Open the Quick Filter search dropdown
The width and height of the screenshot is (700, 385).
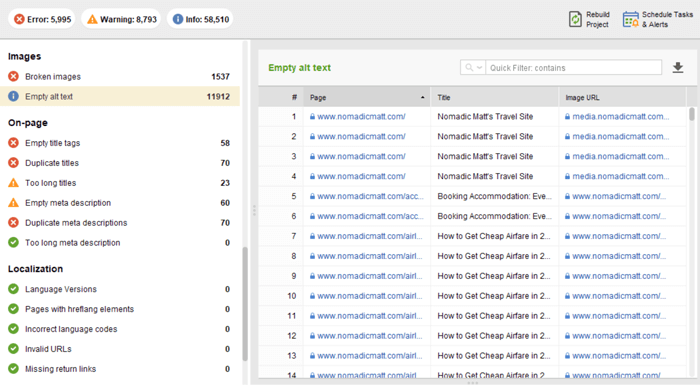point(473,67)
